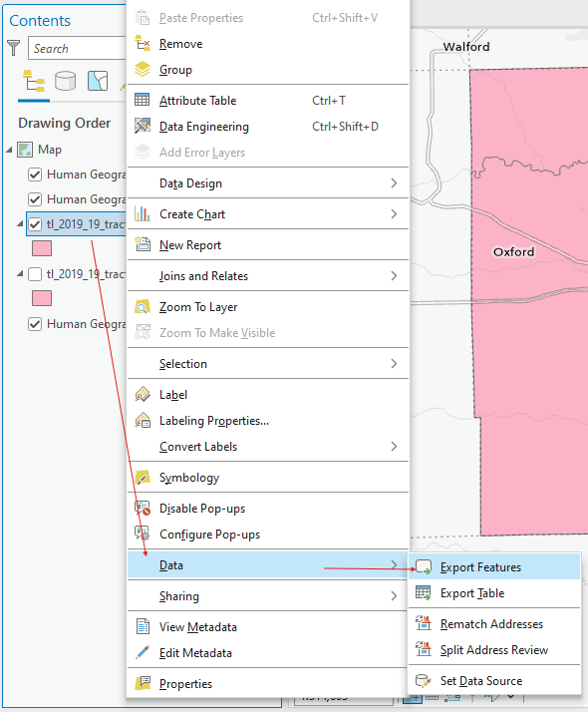
Task: Click the Label tag icon
Action: pyautogui.click(x=143, y=395)
